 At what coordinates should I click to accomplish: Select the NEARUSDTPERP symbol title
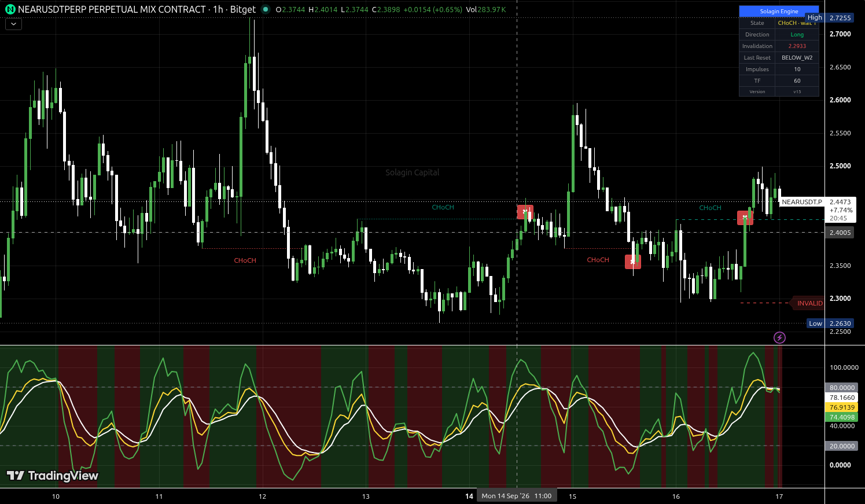click(112, 9)
